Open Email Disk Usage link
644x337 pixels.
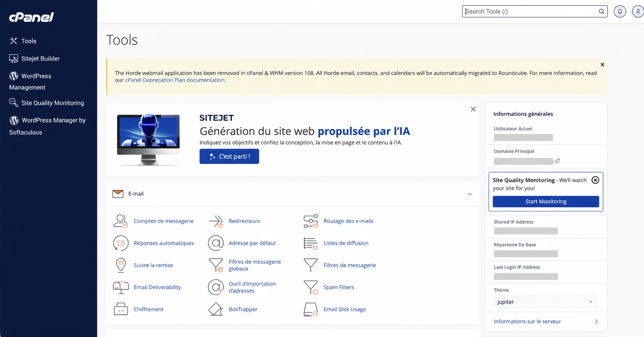pyautogui.click(x=344, y=309)
